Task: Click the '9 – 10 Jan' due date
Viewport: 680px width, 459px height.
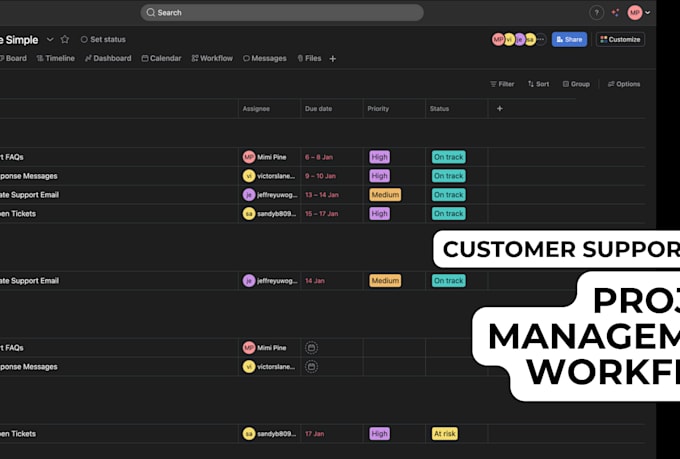Action: 320,176
